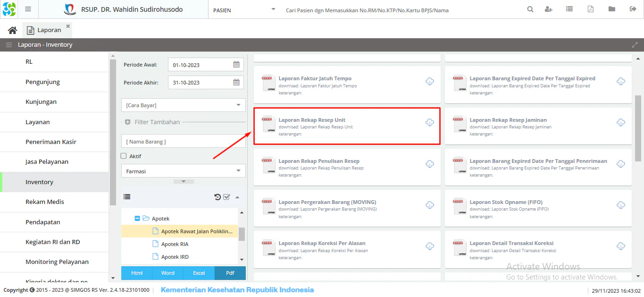Expand the Laporan panel to fullscreen
This screenshot has width=644, height=297.
pyautogui.click(x=635, y=45)
